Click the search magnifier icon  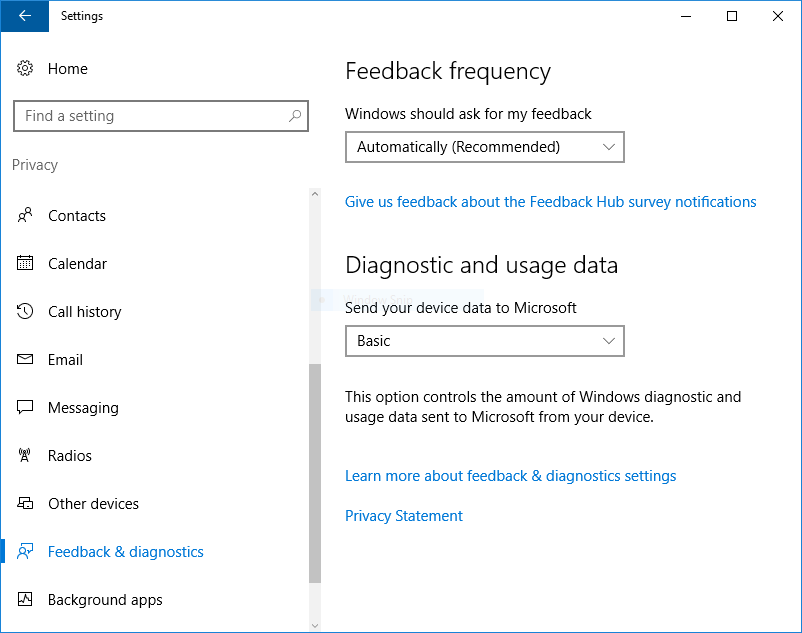pyautogui.click(x=295, y=116)
